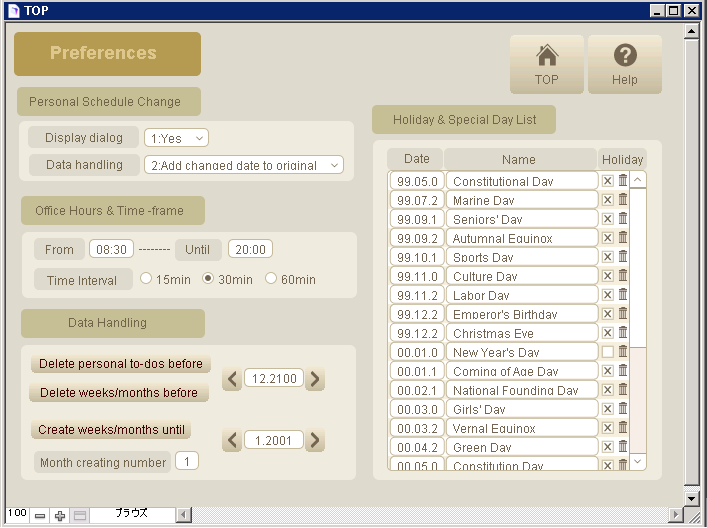Click the zoom level 100 field

[x=17, y=514]
